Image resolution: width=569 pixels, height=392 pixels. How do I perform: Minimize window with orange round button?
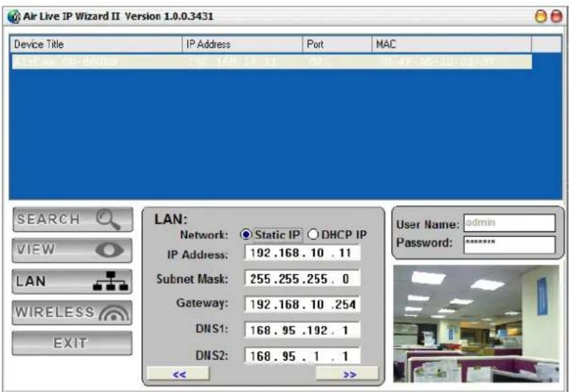point(540,16)
